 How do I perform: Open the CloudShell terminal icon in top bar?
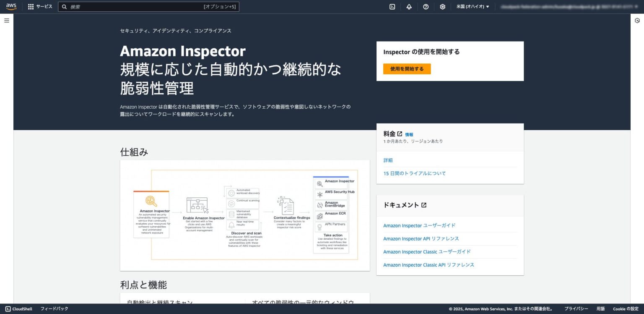(x=392, y=7)
